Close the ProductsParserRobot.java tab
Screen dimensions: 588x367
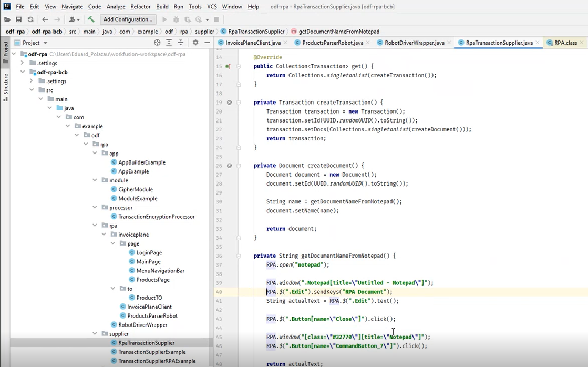[x=368, y=43]
